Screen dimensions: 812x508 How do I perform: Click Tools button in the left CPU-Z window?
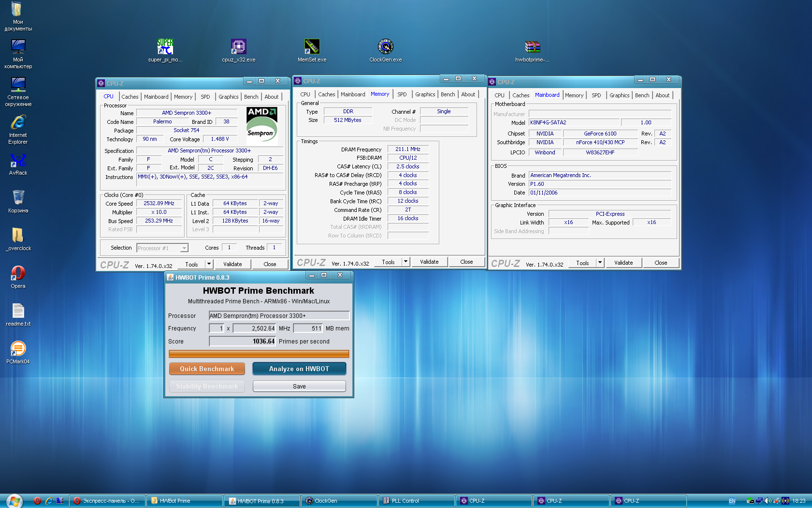point(191,264)
